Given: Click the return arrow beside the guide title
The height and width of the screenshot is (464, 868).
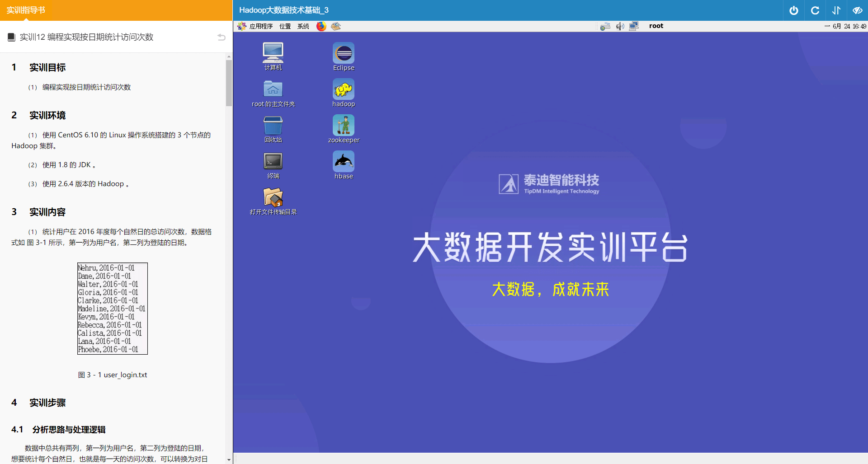Looking at the screenshot, I should point(222,37).
